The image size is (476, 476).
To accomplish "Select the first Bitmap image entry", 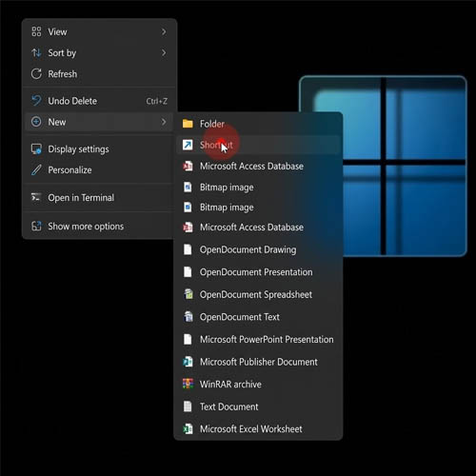I will coord(258,188).
